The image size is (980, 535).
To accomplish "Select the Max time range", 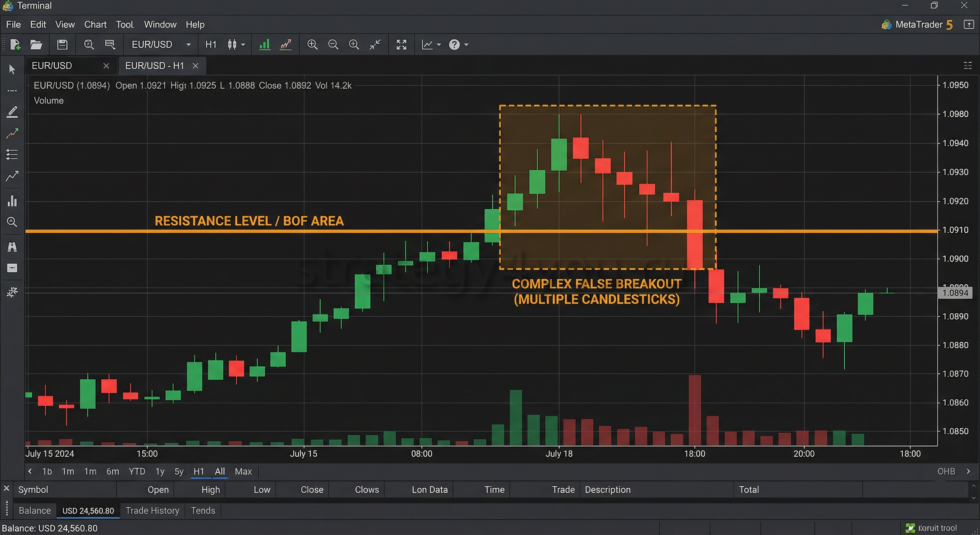I will 243,471.
